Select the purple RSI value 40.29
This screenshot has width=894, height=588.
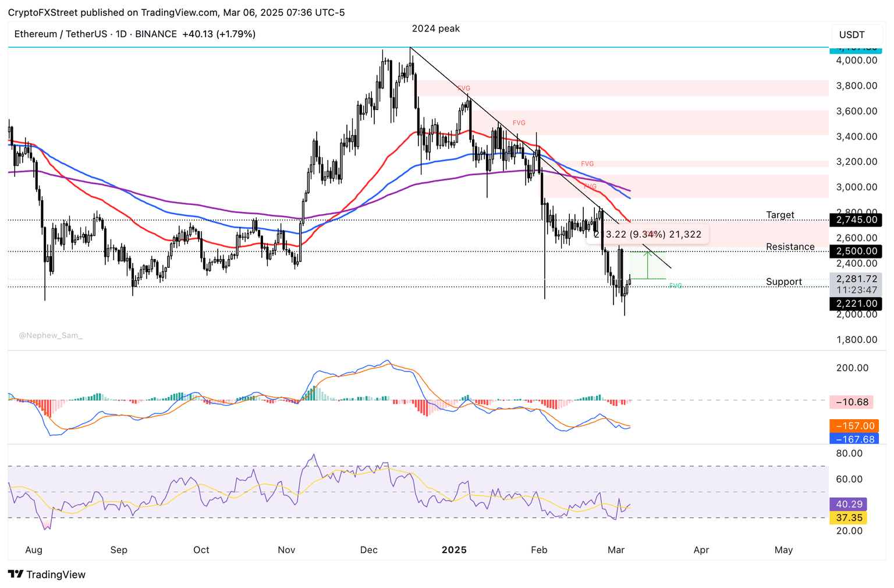pyautogui.click(x=848, y=504)
